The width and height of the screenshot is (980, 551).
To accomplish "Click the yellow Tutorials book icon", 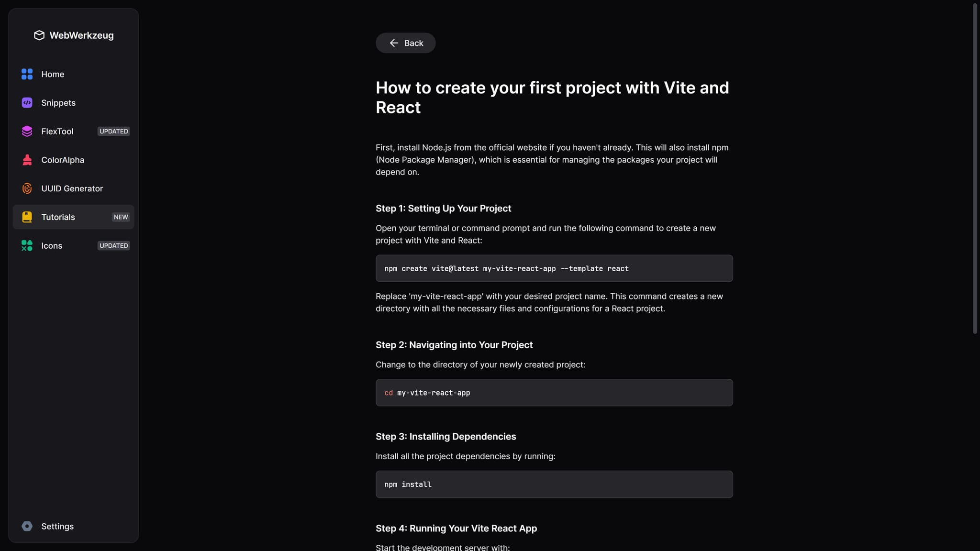I will [x=27, y=217].
